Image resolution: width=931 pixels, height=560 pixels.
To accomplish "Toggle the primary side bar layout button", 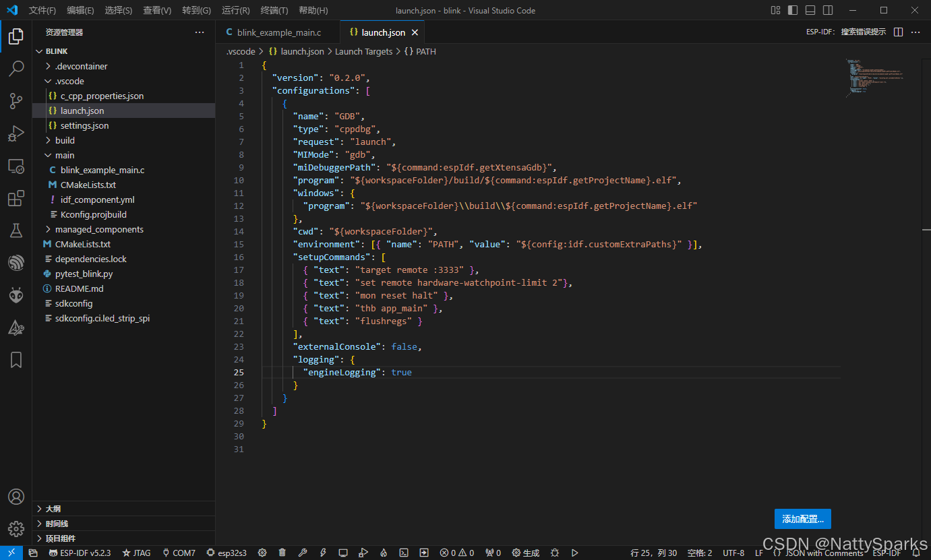I will coord(793,10).
